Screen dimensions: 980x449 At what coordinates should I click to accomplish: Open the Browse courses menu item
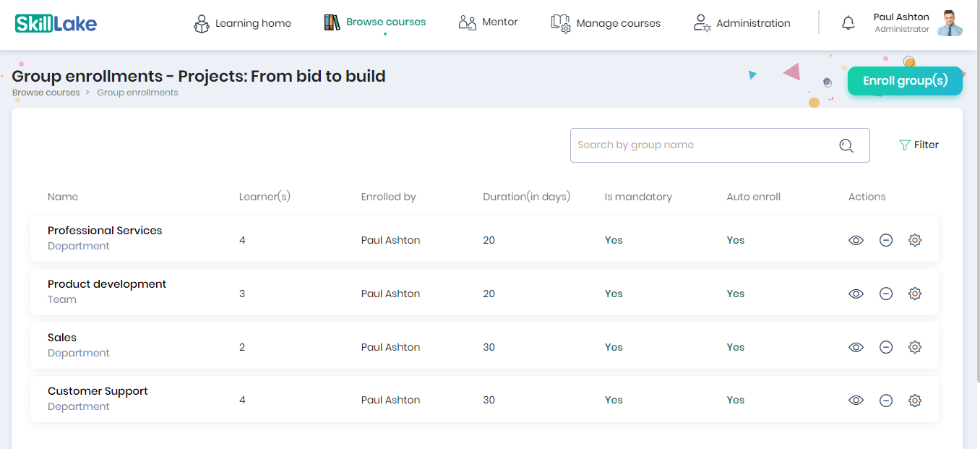tap(374, 22)
